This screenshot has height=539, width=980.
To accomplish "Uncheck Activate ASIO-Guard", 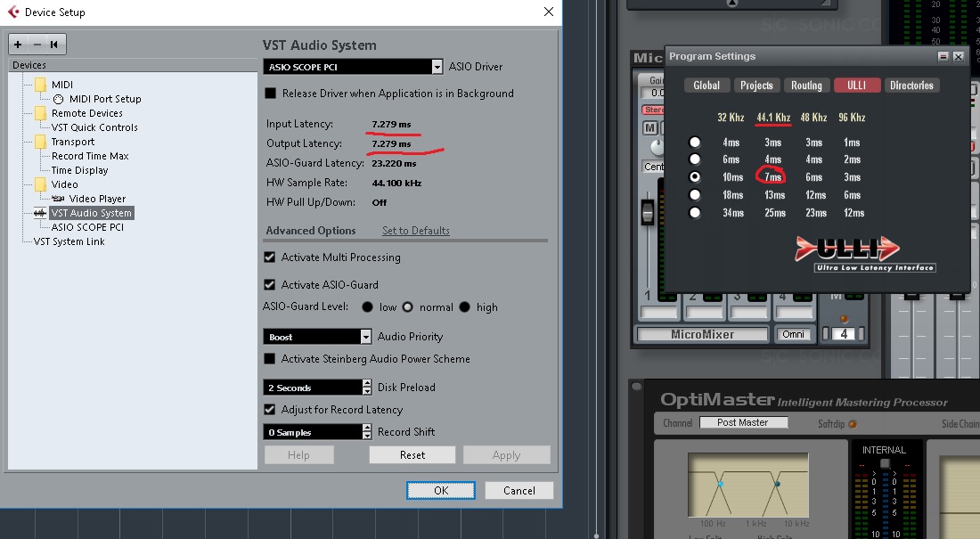I will pyautogui.click(x=270, y=284).
